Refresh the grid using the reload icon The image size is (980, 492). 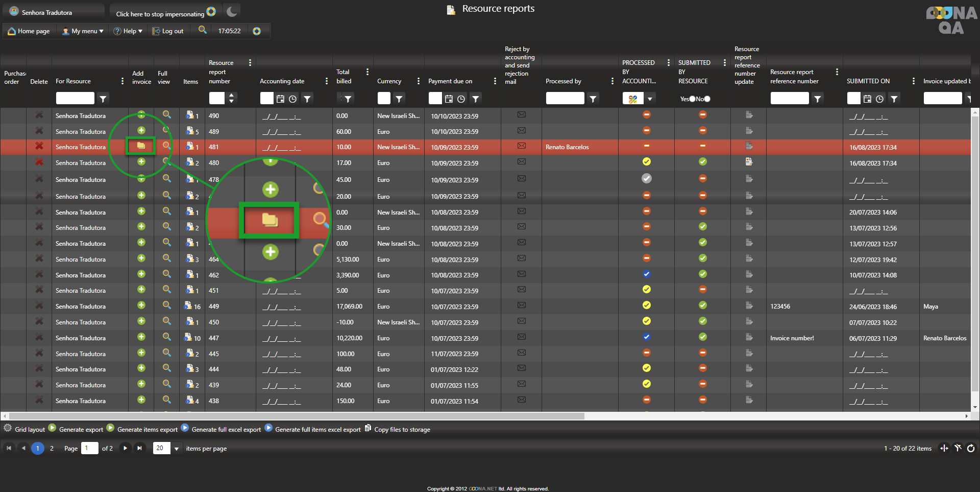coord(971,448)
